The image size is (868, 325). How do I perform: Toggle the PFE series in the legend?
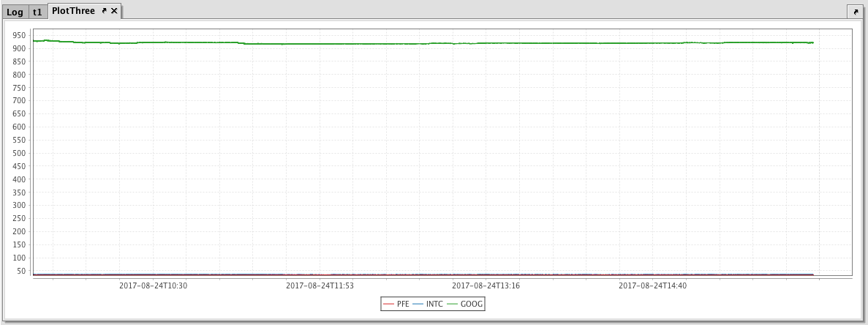[402, 304]
